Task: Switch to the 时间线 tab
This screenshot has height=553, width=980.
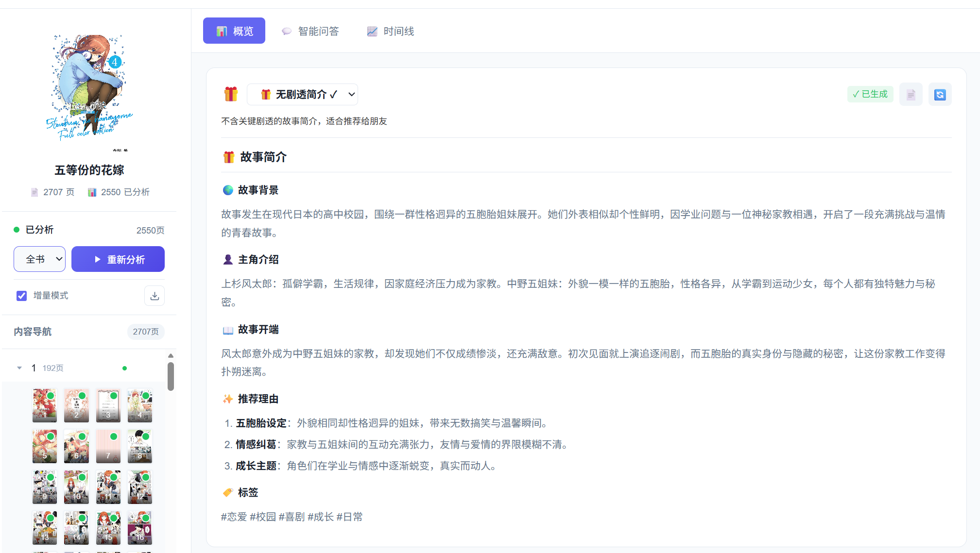Action: pyautogui.click(x=391, y=31)
